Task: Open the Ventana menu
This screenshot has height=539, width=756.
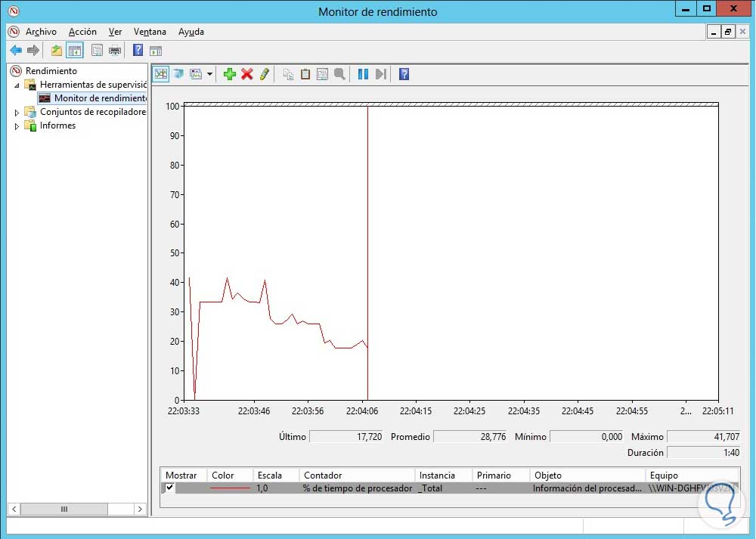Action: [150, 32]
